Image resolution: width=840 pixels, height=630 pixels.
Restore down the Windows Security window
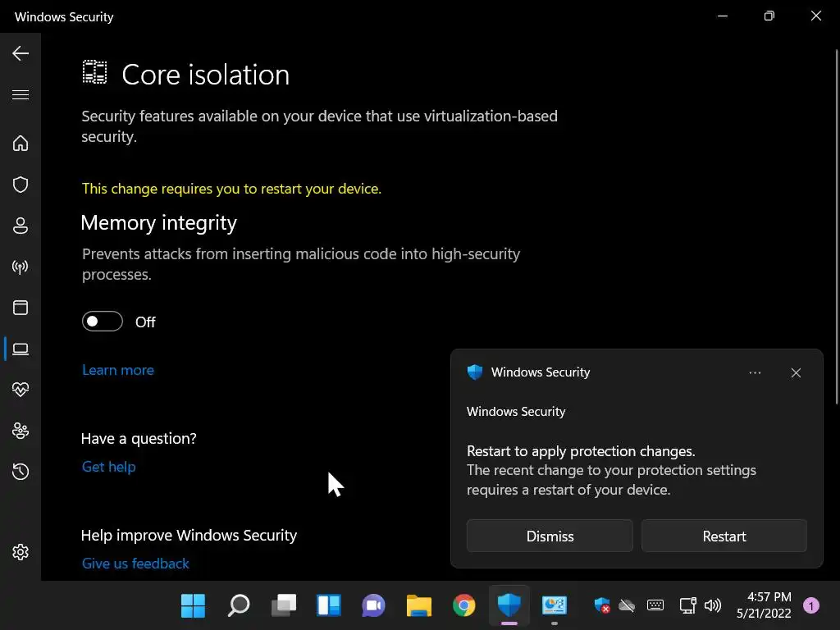[x=769, y=16]
